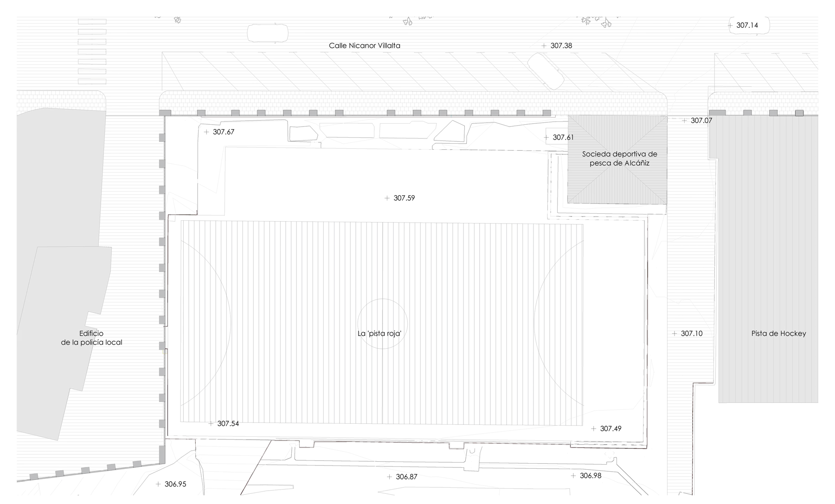835x504 pixels.
Task: Click the La 'pista roja' court label
Action: 379,333
